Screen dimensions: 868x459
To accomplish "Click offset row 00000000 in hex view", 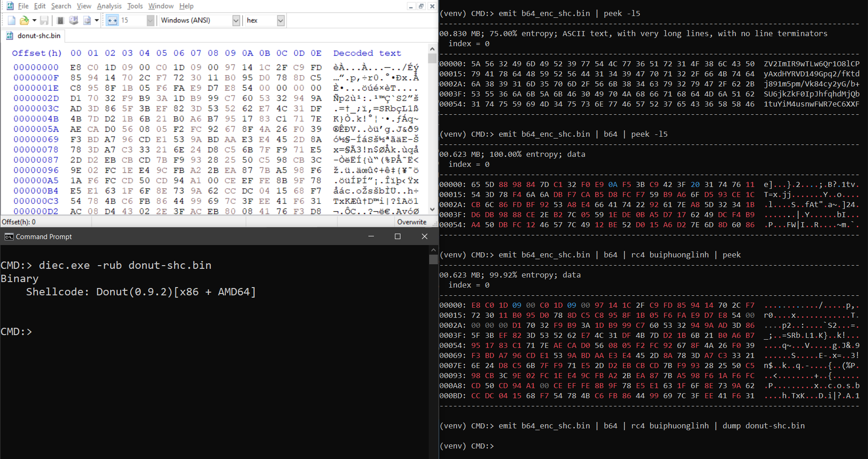I will coord(36,67).
